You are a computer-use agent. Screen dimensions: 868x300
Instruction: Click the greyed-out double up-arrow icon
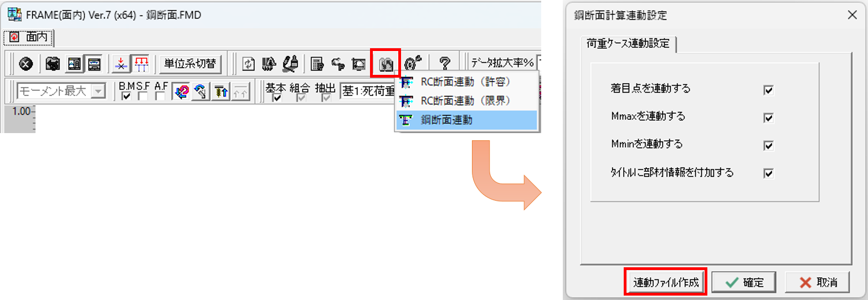pos(240,91)
